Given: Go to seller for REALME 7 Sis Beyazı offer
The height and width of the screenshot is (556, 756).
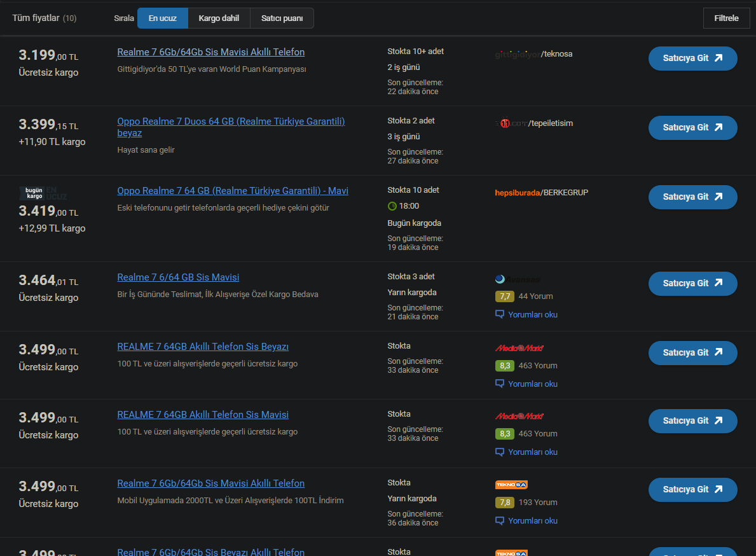Looking at the screenshot, I should click(692, 353).
